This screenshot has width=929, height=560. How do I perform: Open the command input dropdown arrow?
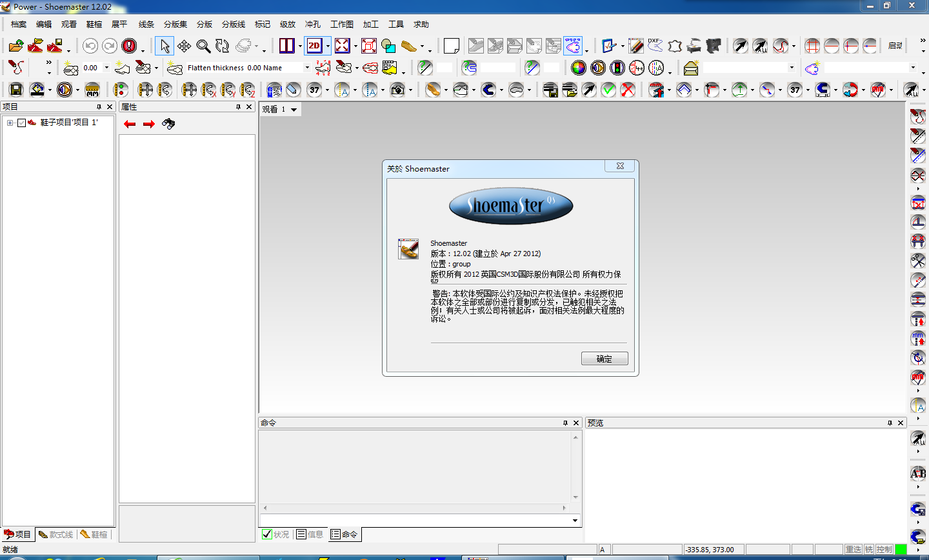(575, 521)
